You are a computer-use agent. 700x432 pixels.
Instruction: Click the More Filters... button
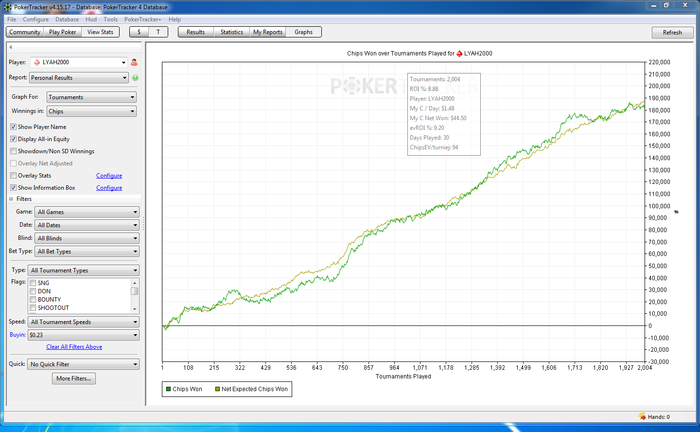coord(74,378)
